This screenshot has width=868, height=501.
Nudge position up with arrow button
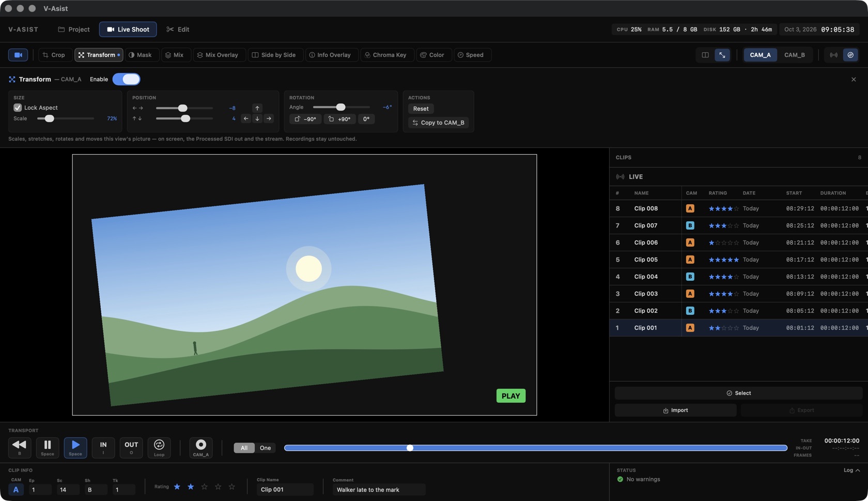257,108
